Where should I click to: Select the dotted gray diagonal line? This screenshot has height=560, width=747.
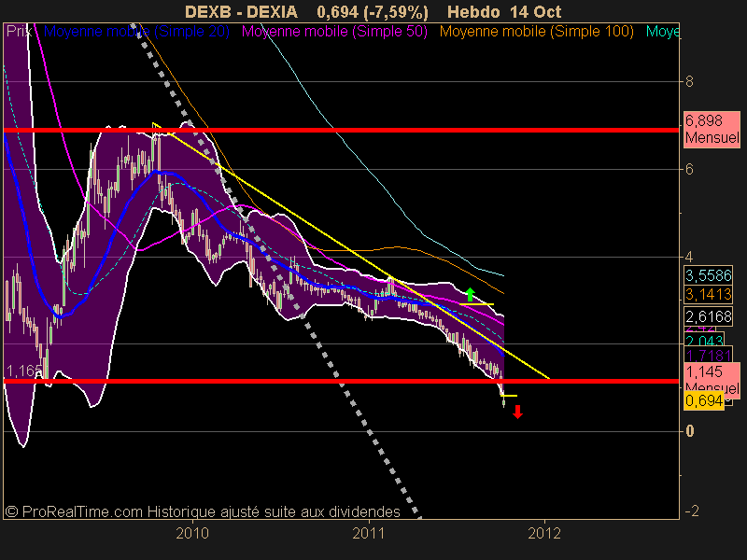coord(275,270)
